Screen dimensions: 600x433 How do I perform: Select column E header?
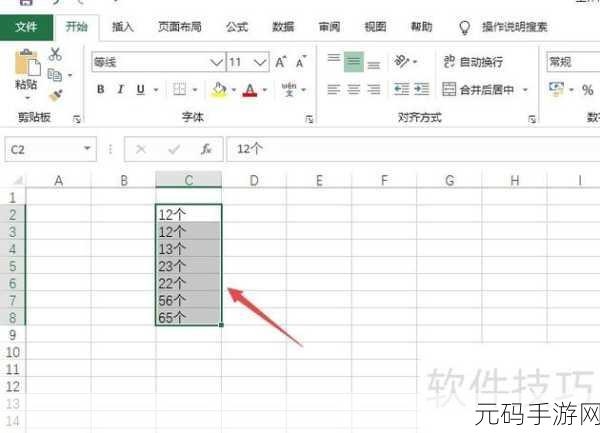click(x=319, y=180)
